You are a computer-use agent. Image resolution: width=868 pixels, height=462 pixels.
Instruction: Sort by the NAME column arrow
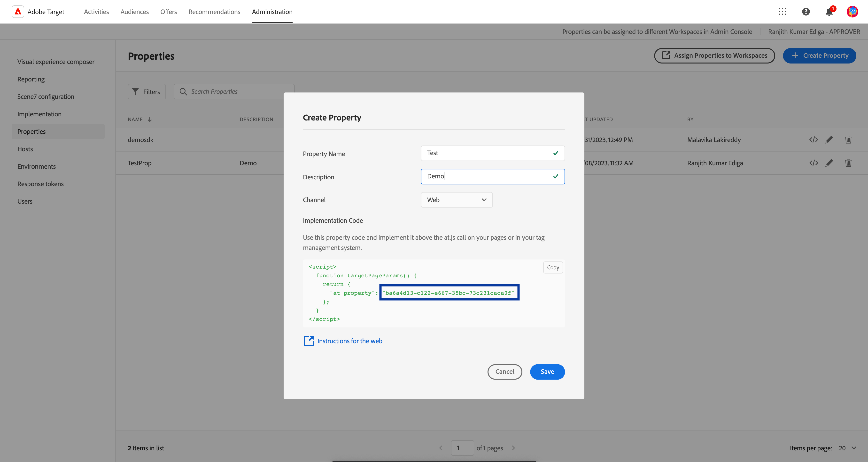(x=150, y=119)
